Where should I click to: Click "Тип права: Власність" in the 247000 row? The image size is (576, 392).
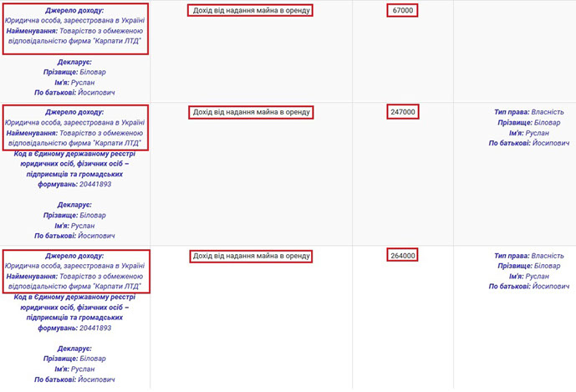529,112
